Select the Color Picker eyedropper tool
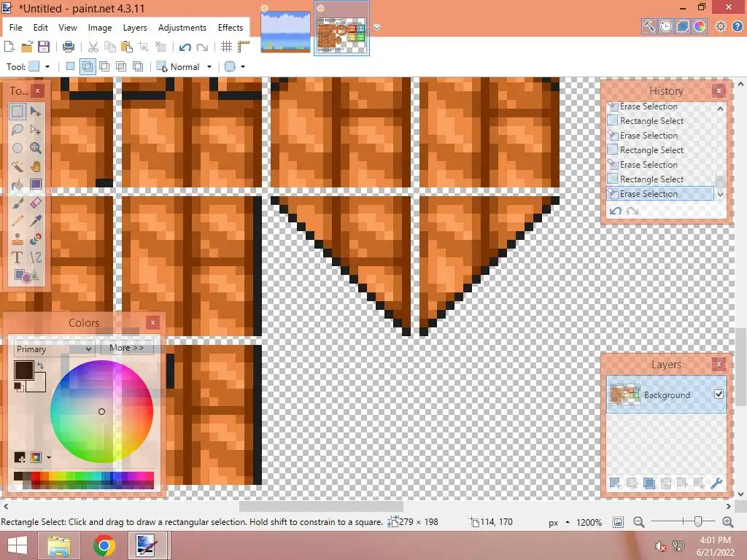Image resolution: width=747 pixels, height=560 pixels. click(x=36, y=221)
